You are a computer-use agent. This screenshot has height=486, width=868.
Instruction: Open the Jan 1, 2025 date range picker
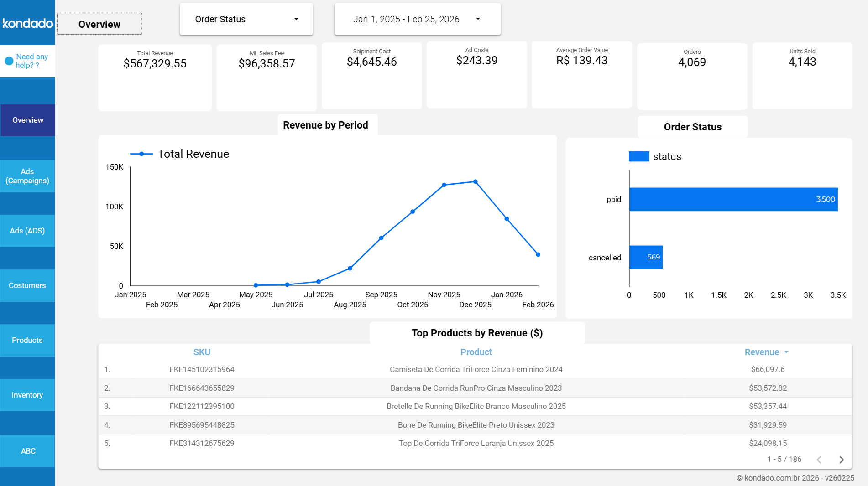pos(406,19)
